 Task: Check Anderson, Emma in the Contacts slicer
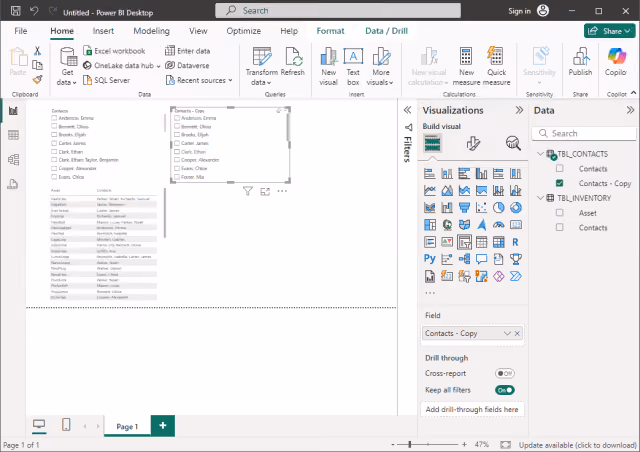[x=54, y=118]
